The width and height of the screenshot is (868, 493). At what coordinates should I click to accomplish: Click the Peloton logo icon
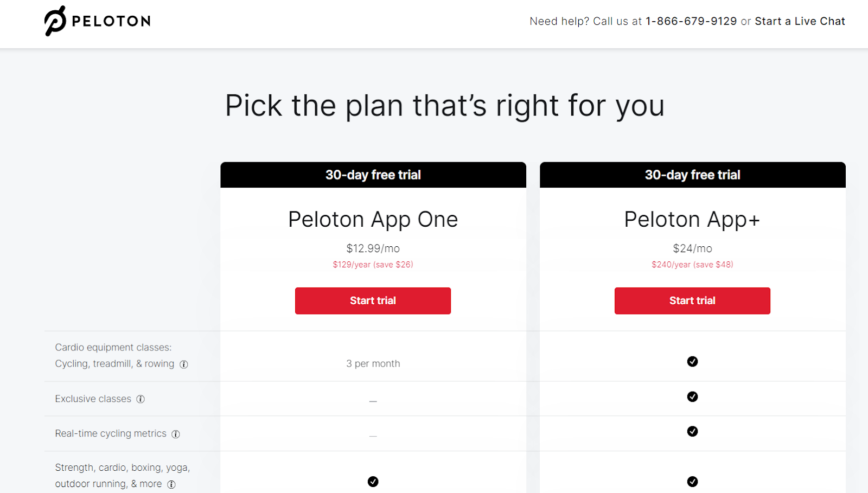pyautogui.click(x=55, y=21)
